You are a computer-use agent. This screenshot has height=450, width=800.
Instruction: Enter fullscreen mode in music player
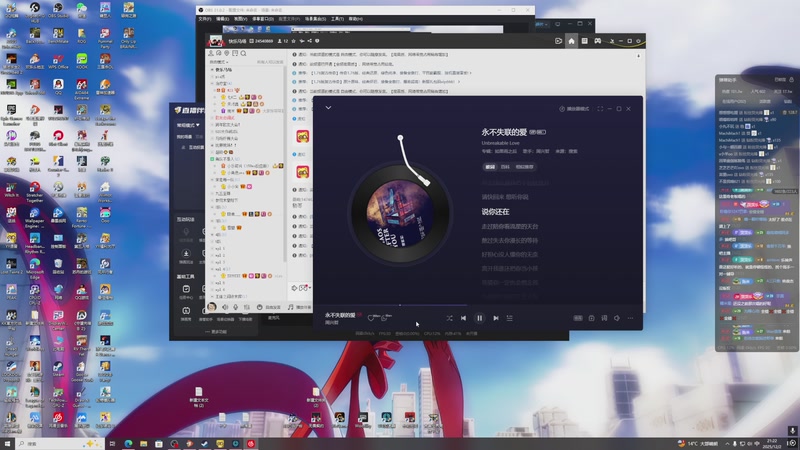click(x=600, y=109)
